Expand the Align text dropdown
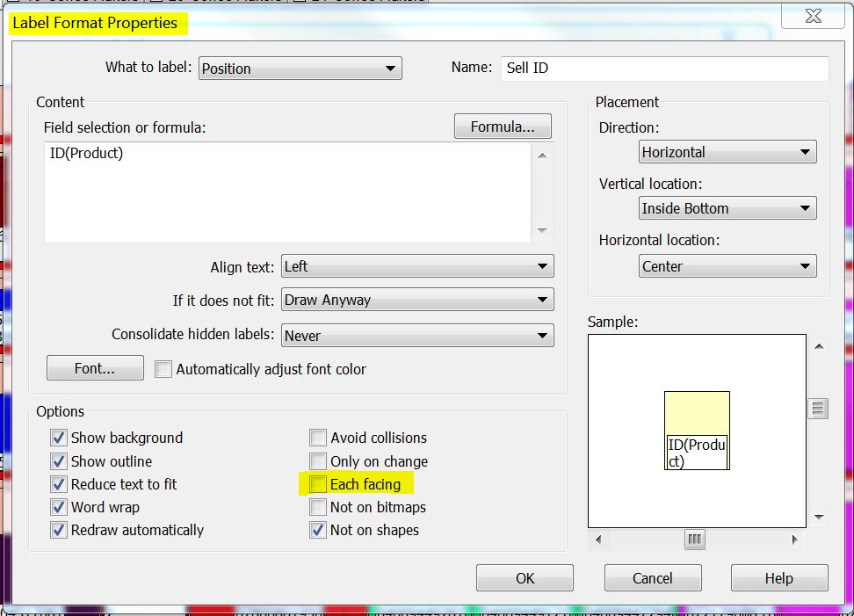Viewport: 854px width, 616px height. 417,267
